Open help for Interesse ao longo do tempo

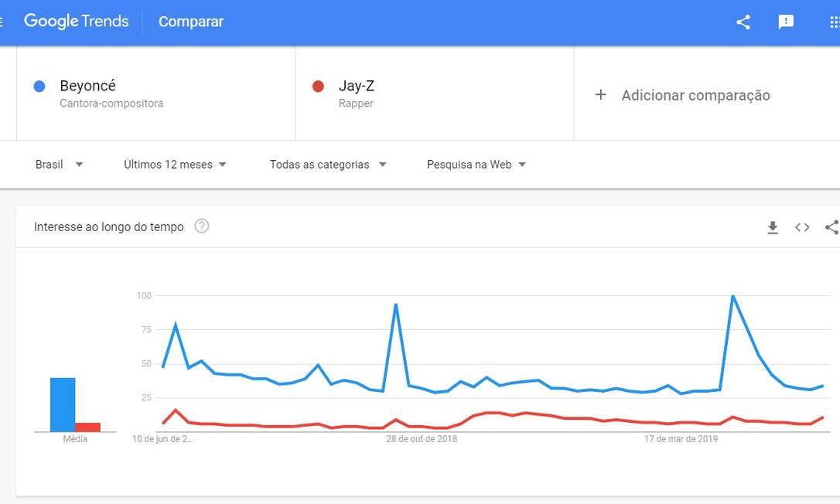click(x=202, y=226)
